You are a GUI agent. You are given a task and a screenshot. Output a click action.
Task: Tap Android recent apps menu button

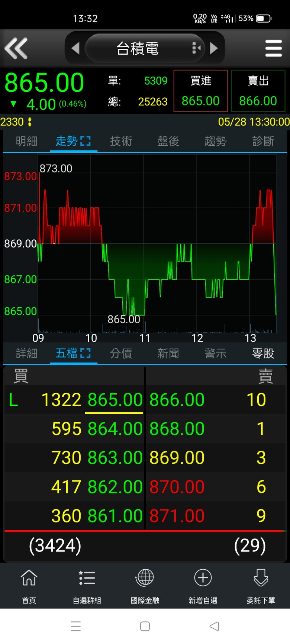coord(76,626)
